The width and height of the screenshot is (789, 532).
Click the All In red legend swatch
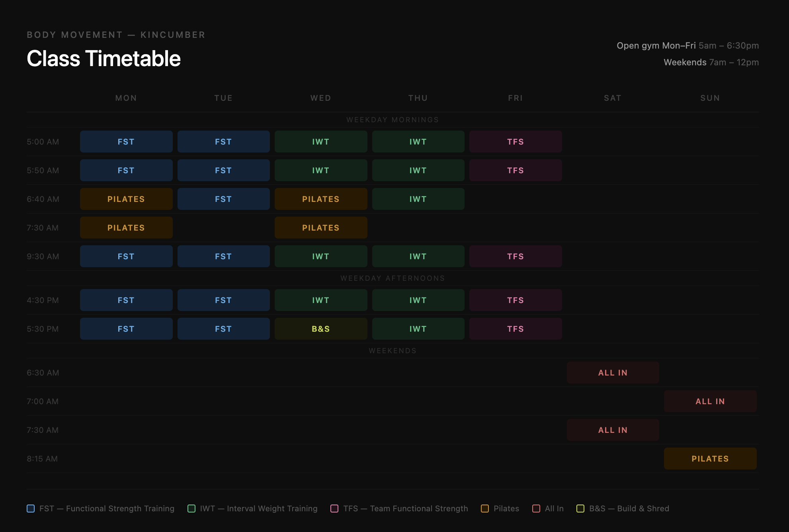(536, 509)
